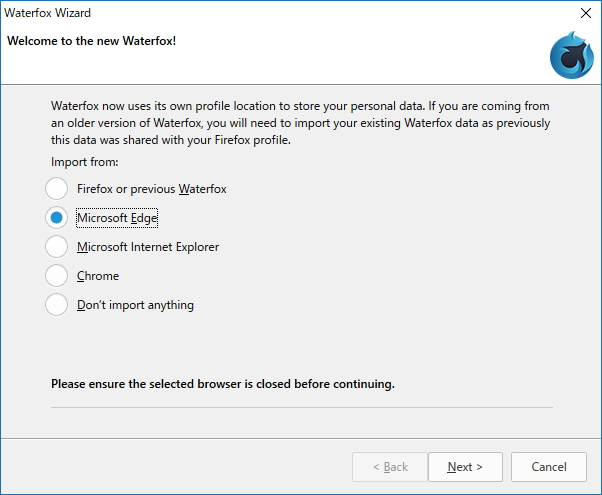Click the 'Don't import anything' label text
Image resolution: width=602 pixels, height=495 pixels.
(135, 304)
